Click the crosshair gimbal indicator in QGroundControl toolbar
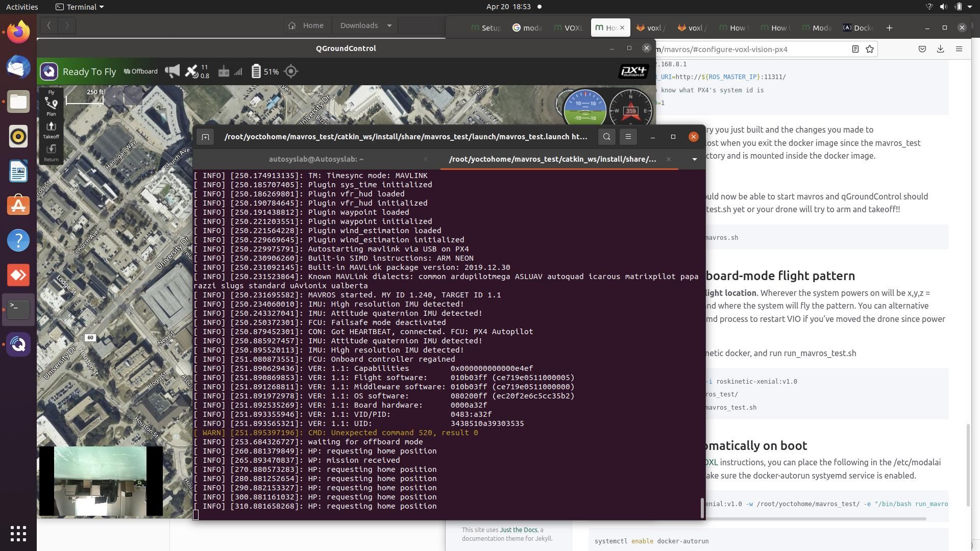 [x=291, y=71]
